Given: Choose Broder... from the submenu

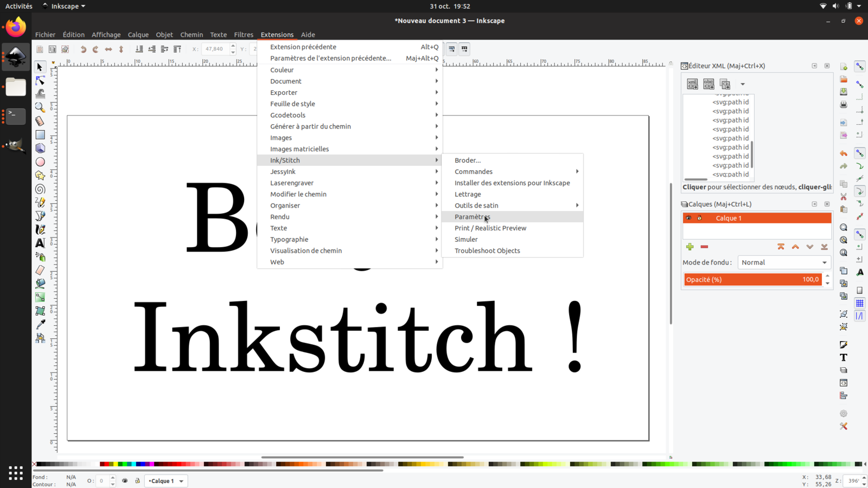Looking at the screenshot, I should click(468, 160).
